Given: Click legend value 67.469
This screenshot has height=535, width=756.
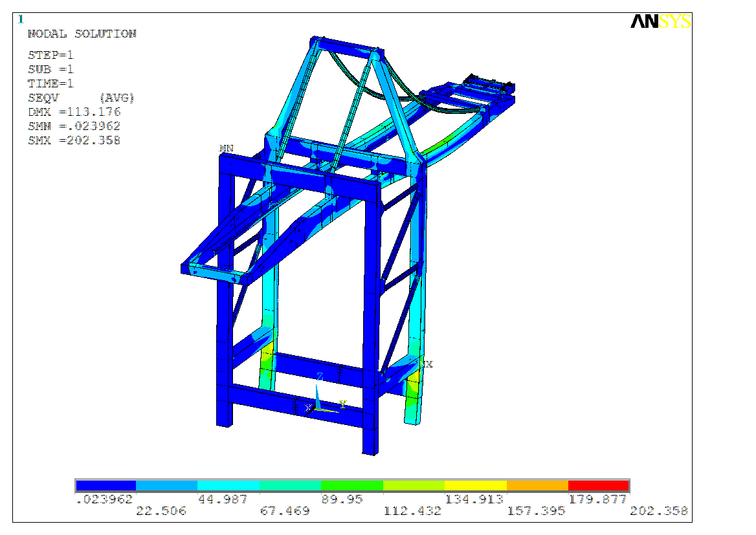Looking at the screenshot, I should click(285, 511).
